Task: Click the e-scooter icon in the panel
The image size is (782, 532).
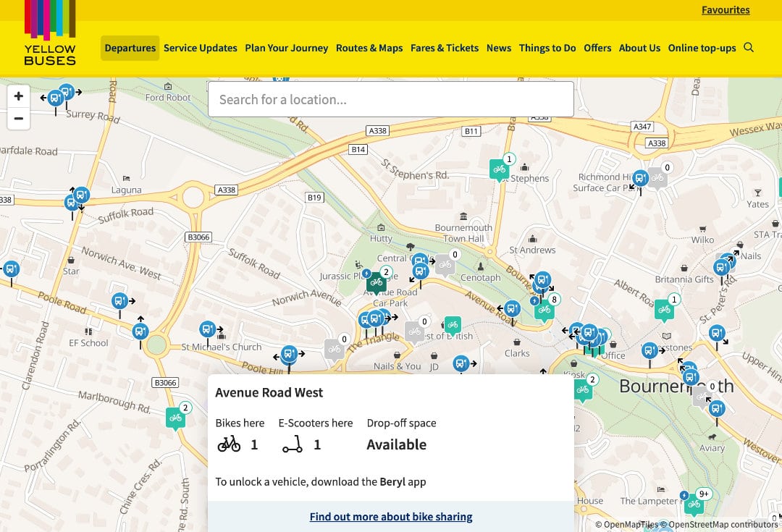Action: pyautogui.click(x=293, y=444)
